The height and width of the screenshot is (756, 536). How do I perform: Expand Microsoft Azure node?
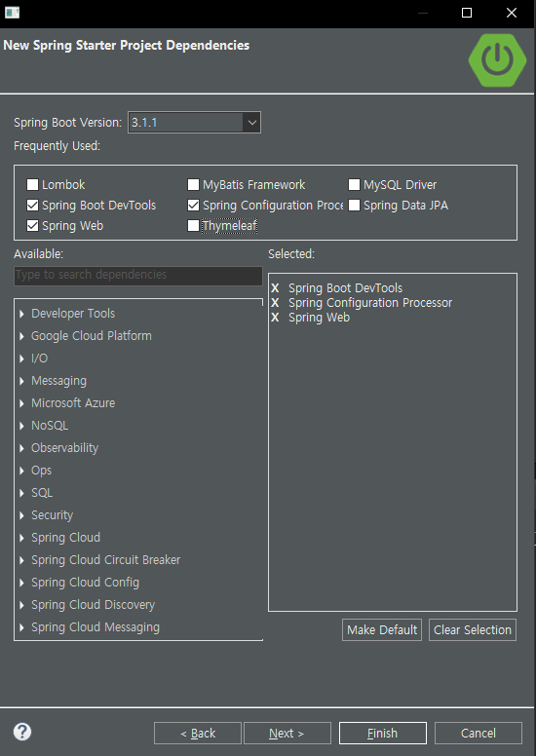(21, 403)
